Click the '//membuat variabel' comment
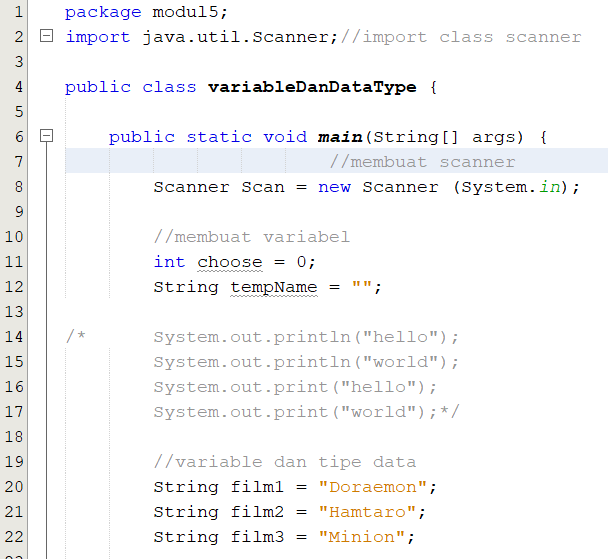This screenshot has height=559, width=608. [x=252, y=237]
